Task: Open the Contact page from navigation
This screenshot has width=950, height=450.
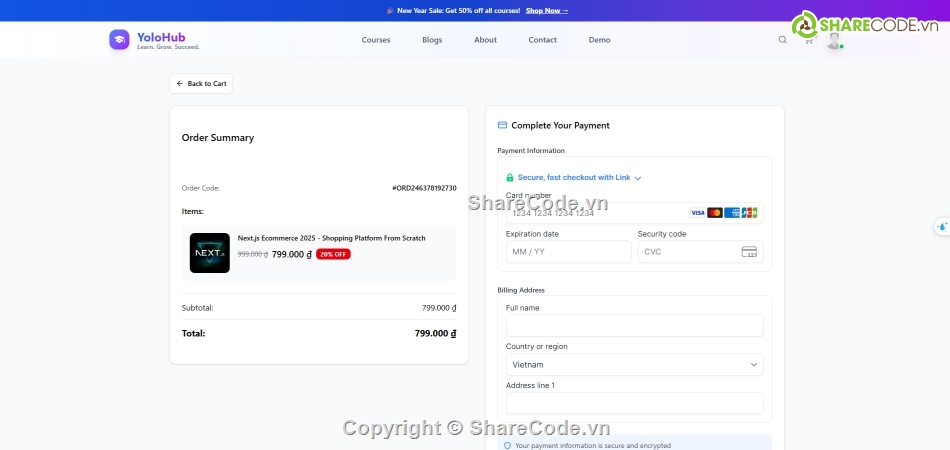Action: pyautogui.click(x=543, y=40)
